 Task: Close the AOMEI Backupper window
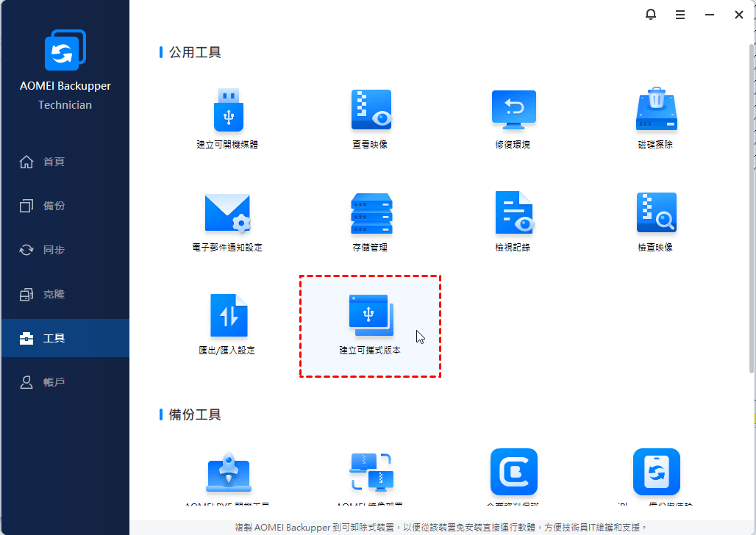[x=738, y=15]
